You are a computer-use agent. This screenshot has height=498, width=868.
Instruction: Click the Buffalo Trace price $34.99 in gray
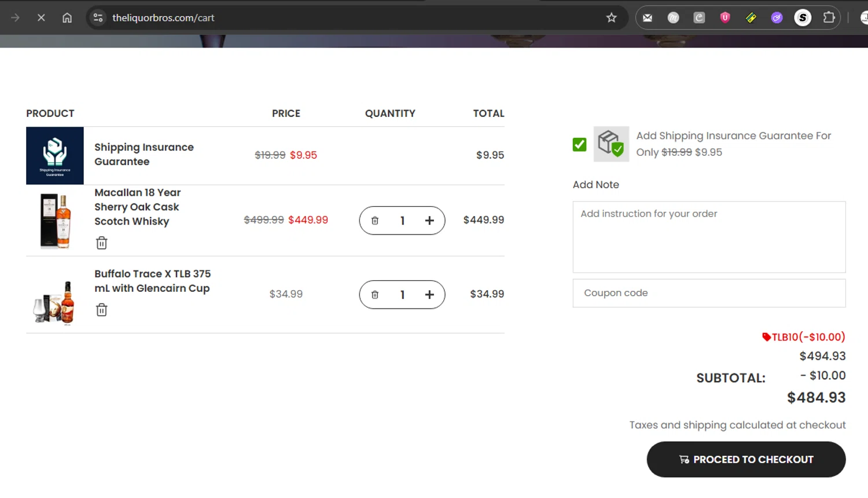286,294
